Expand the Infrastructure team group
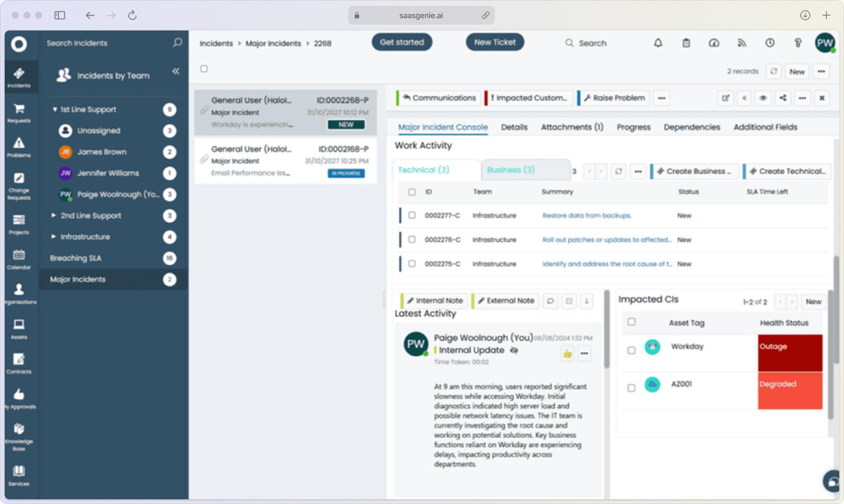Viewport: 844px width, 504px height. tap(53, 237)
